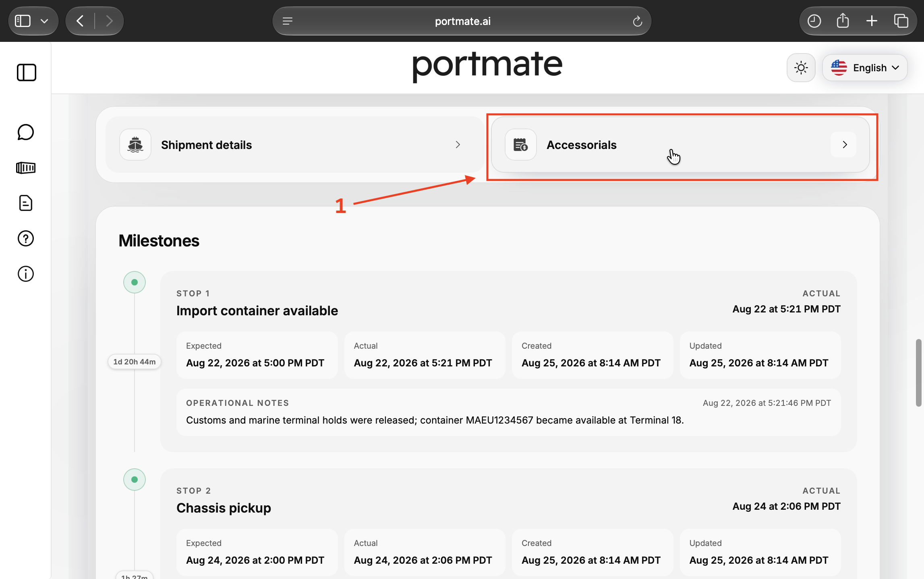Image resolution: width=924 pixels, height=579 pixels.
Task: Click timestamp 'Aug 22, 2026 at 5:21:46 PM PDT'
Action: [767, 403]
